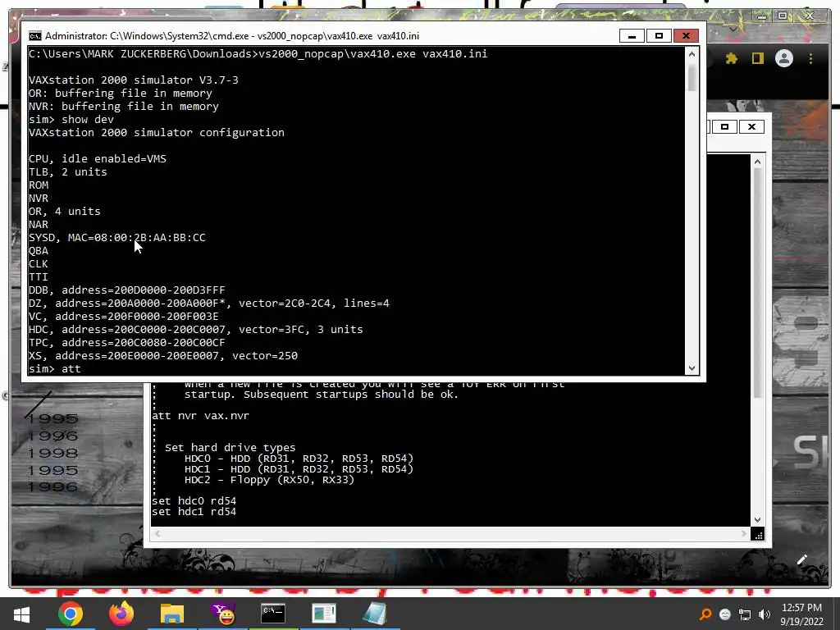Launch Firefox from the taskbar
The image size is (840, 630).
(121, 614)
